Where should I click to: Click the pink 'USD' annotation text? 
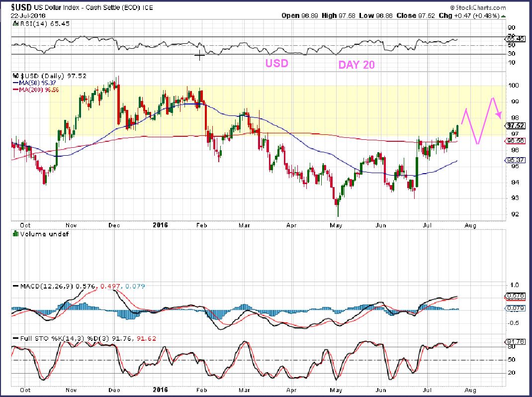pos(277,63)
